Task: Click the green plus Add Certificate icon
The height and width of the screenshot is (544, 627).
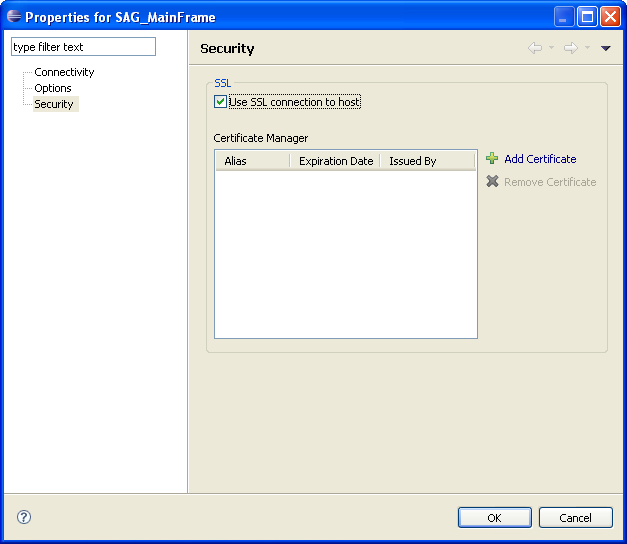Action: coord(492,159)
